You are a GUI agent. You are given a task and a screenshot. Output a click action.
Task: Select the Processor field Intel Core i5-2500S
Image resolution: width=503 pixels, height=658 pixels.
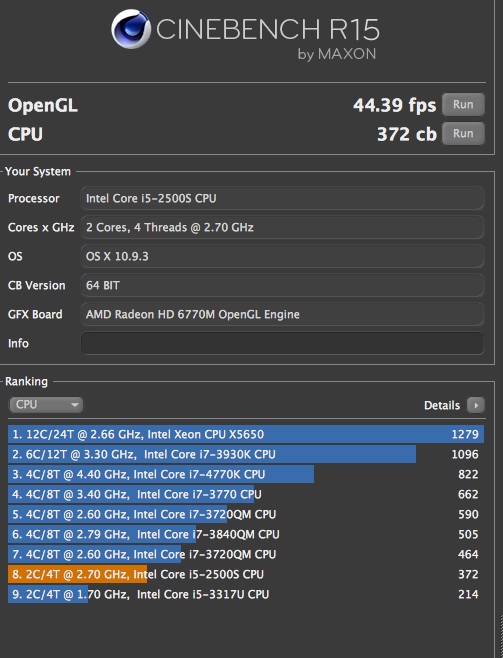[x=282, y=198]
